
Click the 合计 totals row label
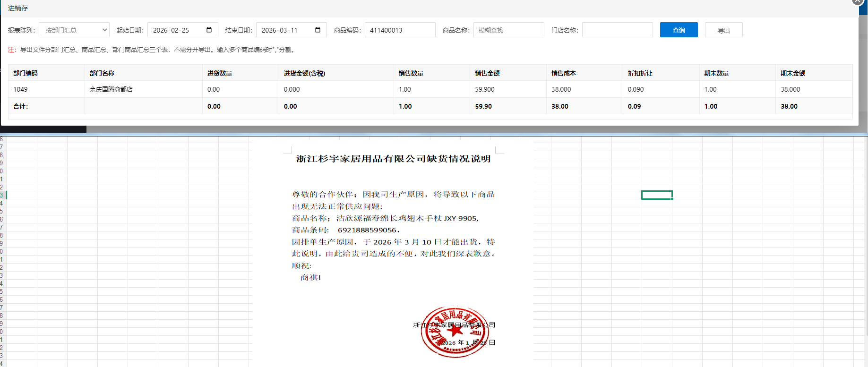(x=21, y=106)
